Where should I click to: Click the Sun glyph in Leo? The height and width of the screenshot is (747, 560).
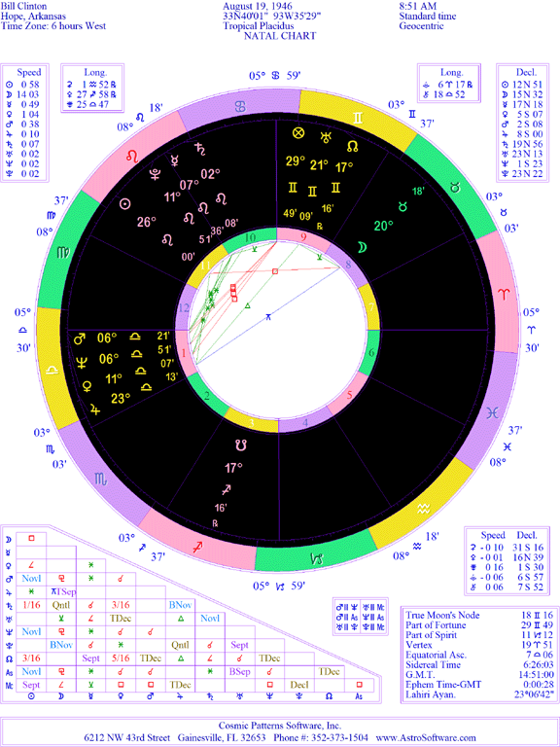coord(124,204)
